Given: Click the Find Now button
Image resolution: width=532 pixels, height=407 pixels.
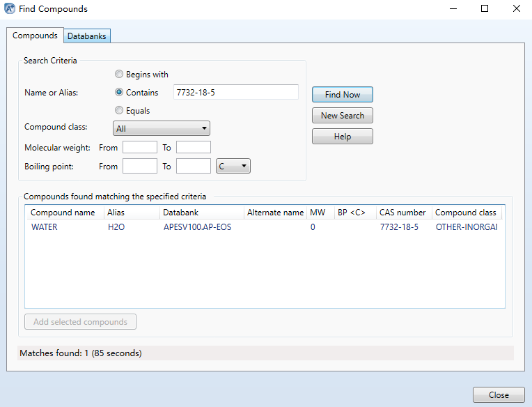Looking at the screenshot, I should 343,94.
